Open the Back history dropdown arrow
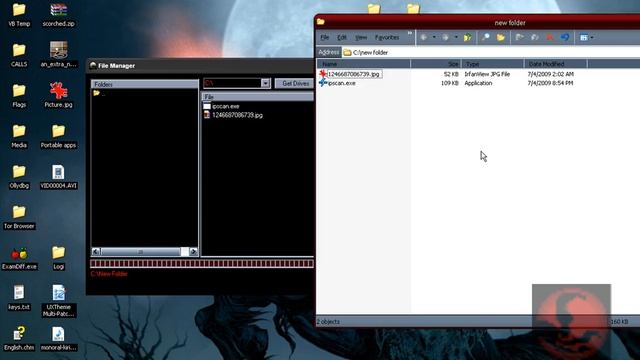This screenshot has width=640, height=360. tap(434, 37)
